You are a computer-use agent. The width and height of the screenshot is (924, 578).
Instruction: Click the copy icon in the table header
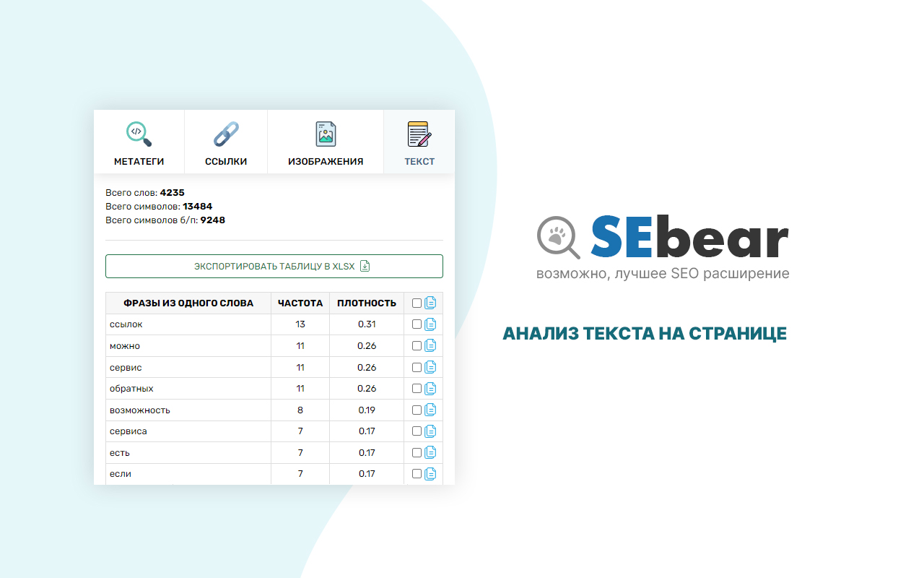coord(430,303)
